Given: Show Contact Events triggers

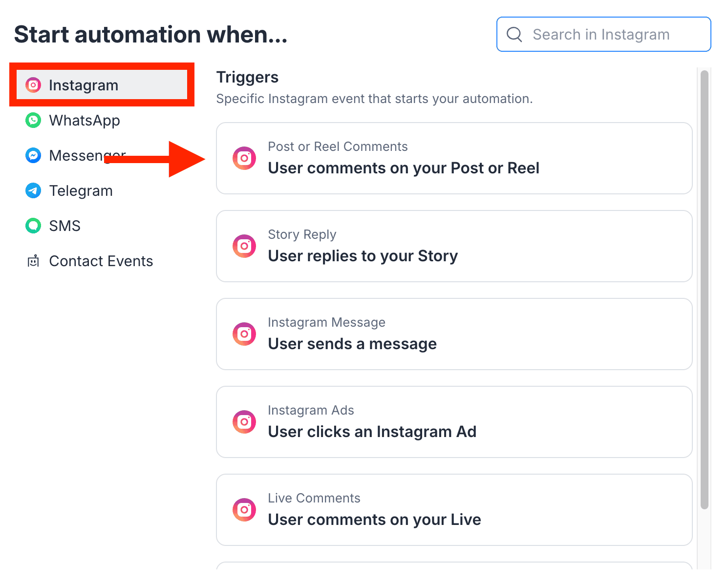Looking at the screenshot, I should point(101,261).
